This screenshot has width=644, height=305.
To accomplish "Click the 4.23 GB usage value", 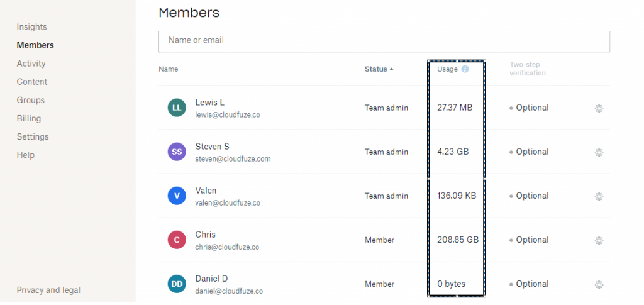I will pos(453,152).
